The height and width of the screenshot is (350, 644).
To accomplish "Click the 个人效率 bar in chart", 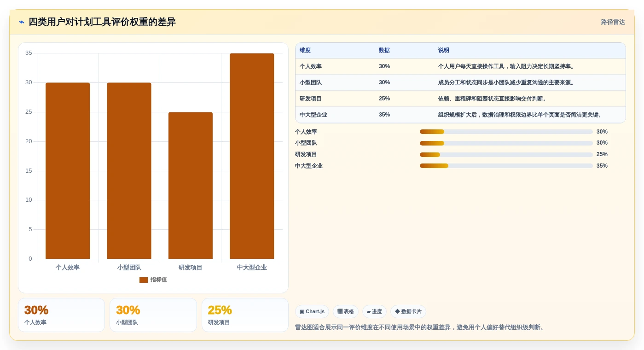I will coord(68,171).
